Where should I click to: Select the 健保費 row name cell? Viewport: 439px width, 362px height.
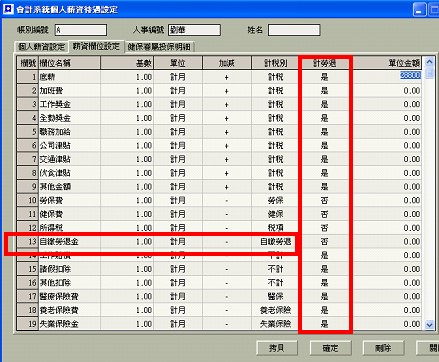pyautogui.click(x=69, y=214)
